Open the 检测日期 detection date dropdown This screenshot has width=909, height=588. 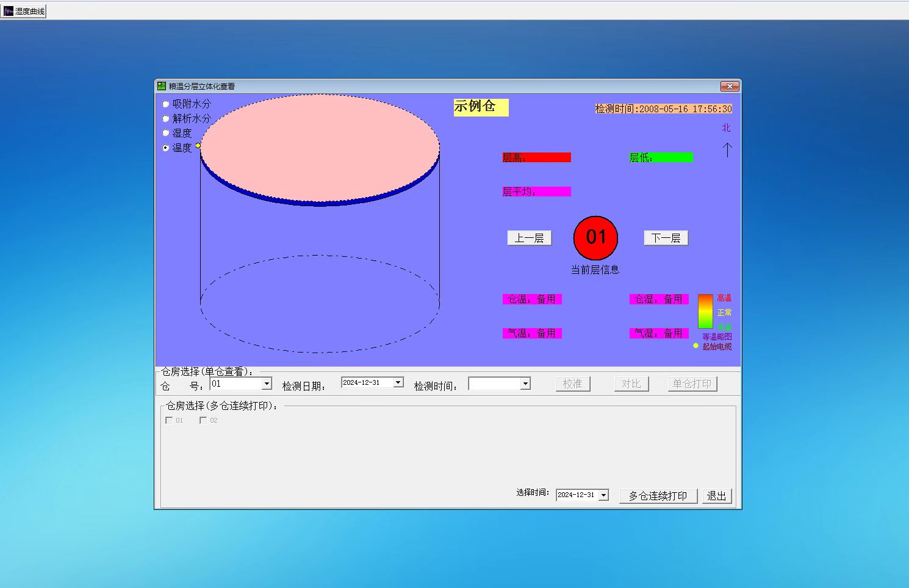coord(398,382)
